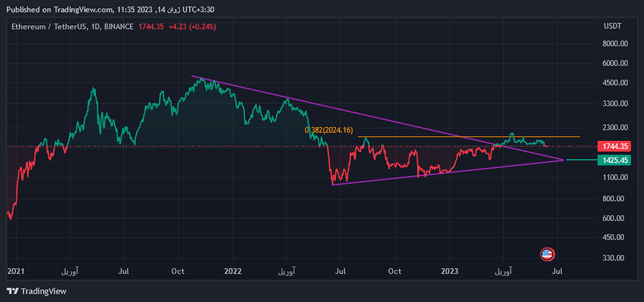Select the short green horizontal line at 1425.45
This screenshot has height=302, width=644.
[580, 160]
